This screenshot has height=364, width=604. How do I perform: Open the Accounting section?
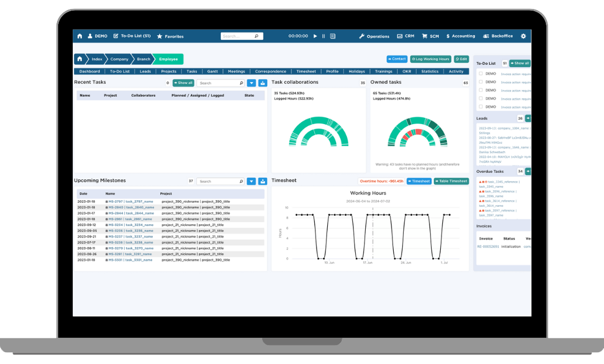click(x=460, y=36)
